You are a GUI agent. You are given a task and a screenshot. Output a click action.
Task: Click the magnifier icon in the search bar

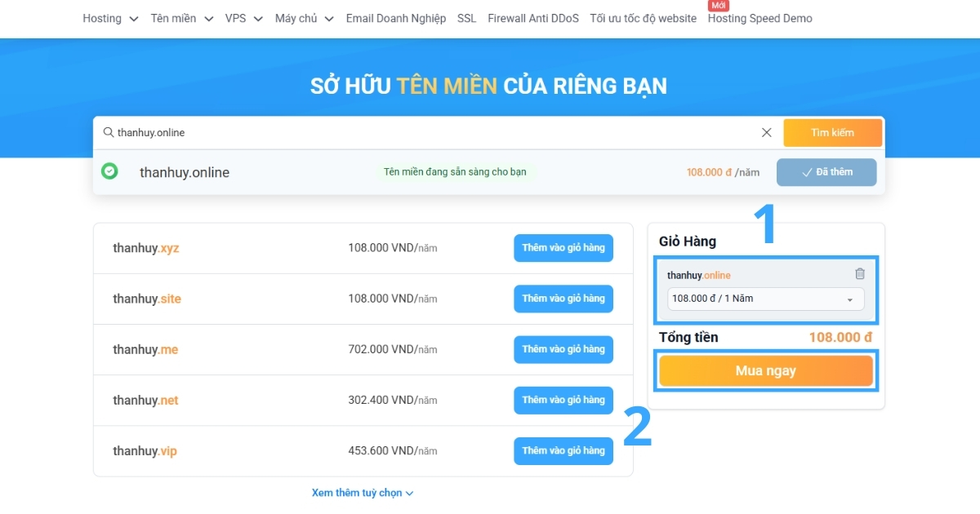(x=108, y=132)
